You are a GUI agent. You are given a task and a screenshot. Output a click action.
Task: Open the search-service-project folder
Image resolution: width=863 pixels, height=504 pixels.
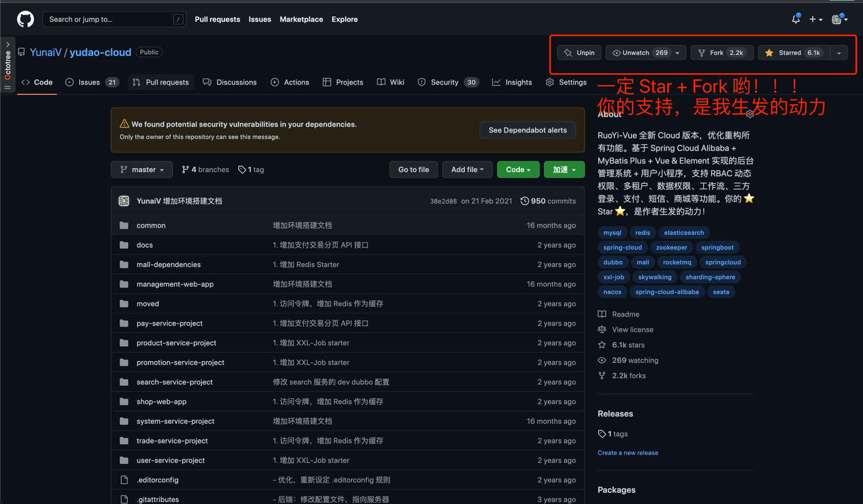tap(174, 382)
